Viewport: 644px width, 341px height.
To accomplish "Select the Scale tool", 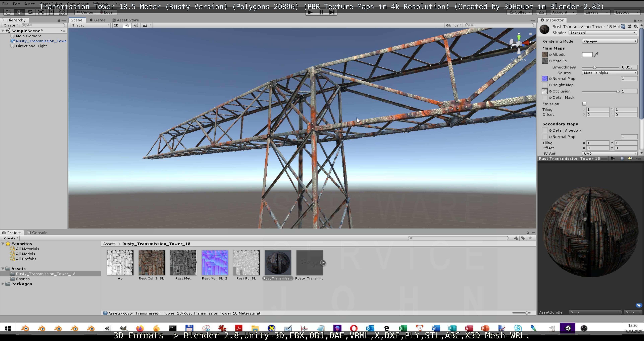I will (41, 12).
